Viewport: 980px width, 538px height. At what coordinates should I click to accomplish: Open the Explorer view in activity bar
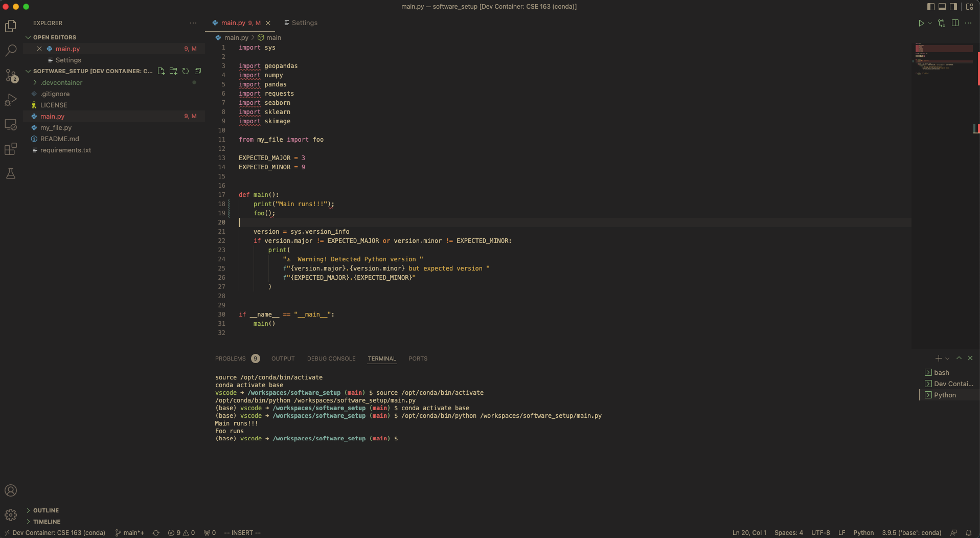coord(11,26)
